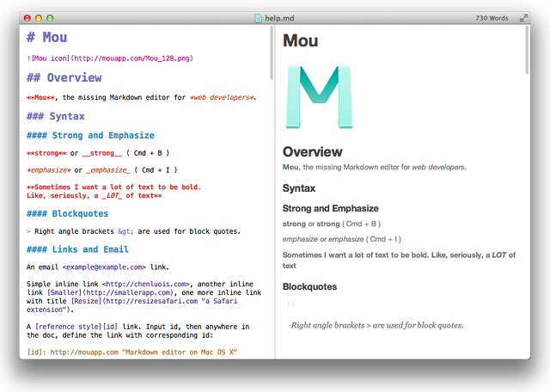The width and height of the screenshot is (550, 392).
Task: Click '[reference style][id]' in editor
Action: click(x=76, y=327)
